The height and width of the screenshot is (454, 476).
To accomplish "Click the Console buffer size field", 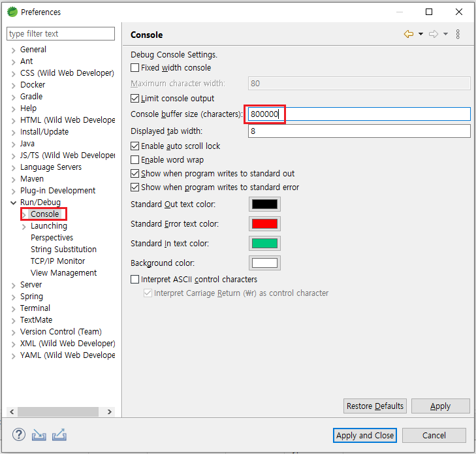I will [358, 114].
